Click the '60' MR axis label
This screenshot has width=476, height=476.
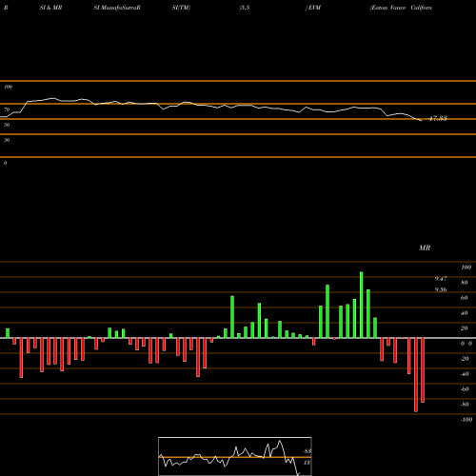pyautogui.click(x=464, y=298)
